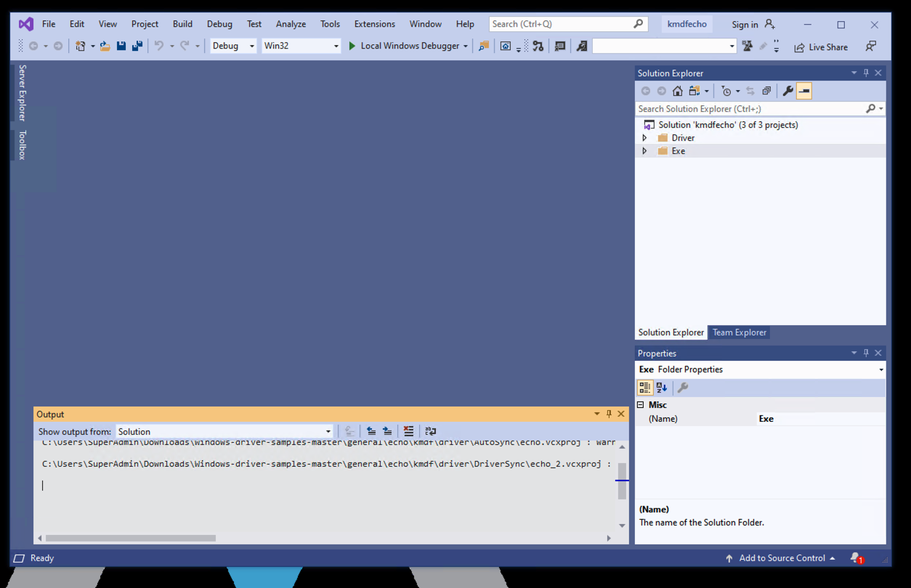Go to next message in Output toolbar
Viewport: 911px width, 588px height.
coord(388,431)
